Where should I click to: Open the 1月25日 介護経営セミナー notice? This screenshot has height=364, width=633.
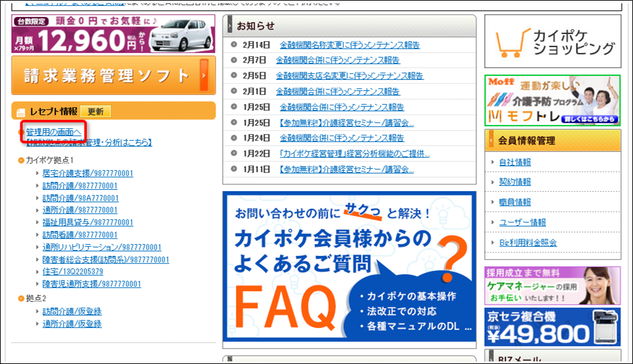point(347,122)
